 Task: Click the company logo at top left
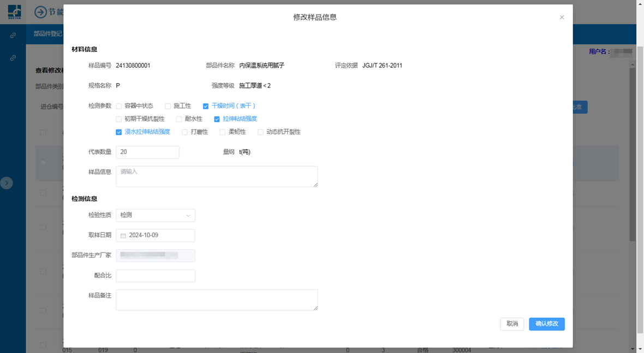[x=14, y=11]
